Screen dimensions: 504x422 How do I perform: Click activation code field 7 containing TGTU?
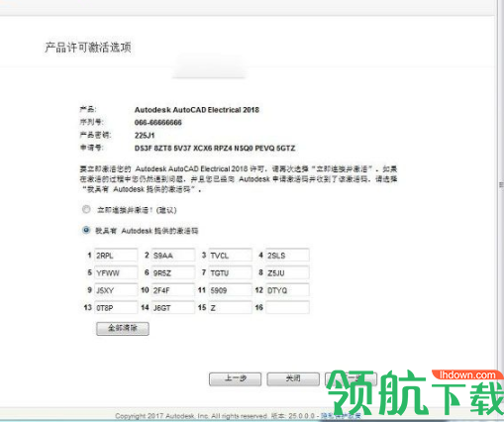[x=231, y=272]
